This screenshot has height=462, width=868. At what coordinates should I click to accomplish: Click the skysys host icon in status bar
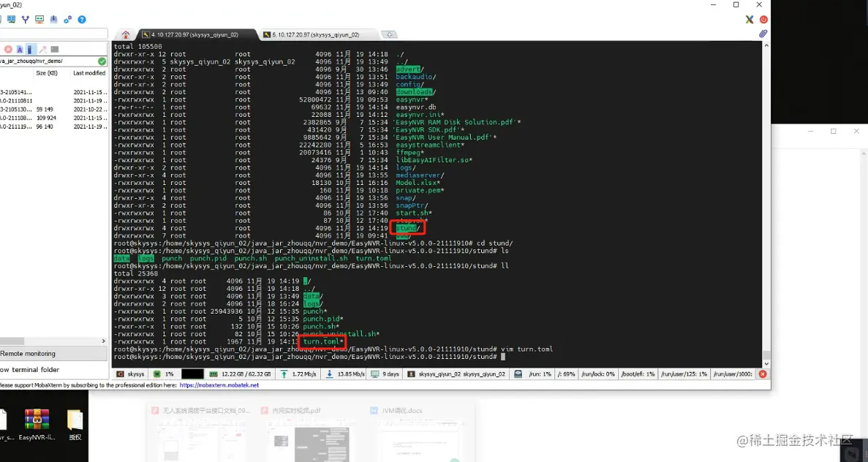tap(120, 374)
